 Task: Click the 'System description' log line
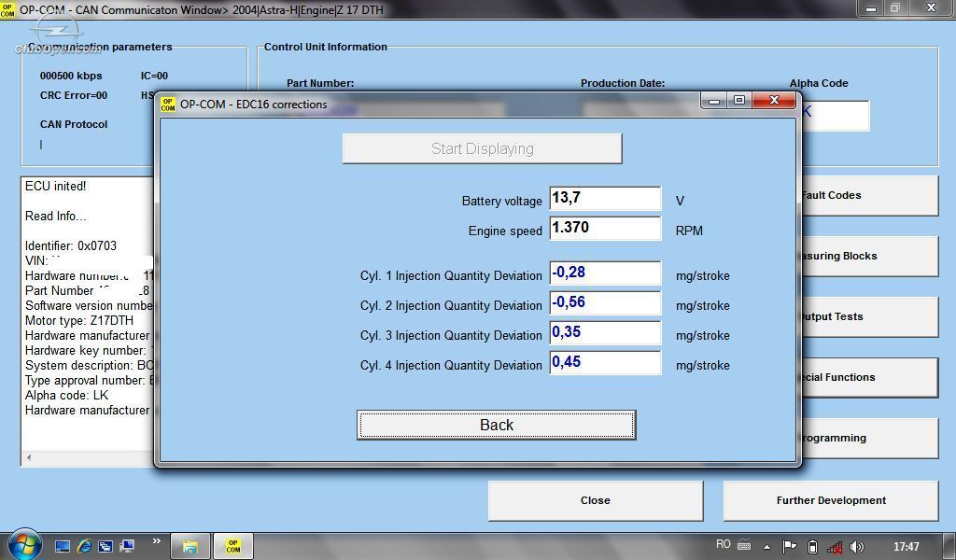pyautogui.click(x=89, y=366)
